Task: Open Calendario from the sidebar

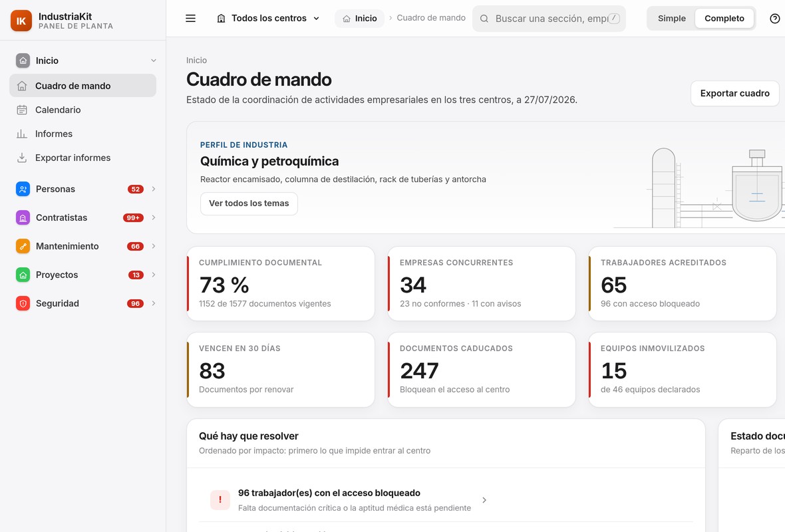Action: 82,110
